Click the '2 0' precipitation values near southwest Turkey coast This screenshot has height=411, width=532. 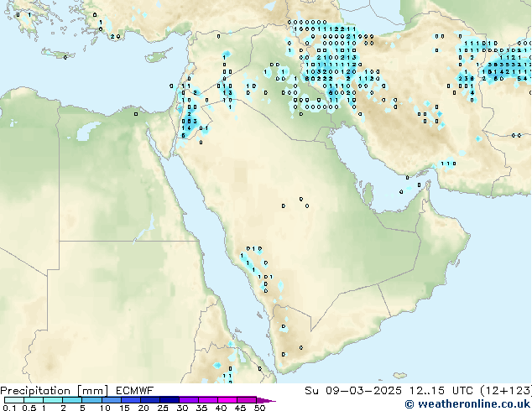[115, 37]
